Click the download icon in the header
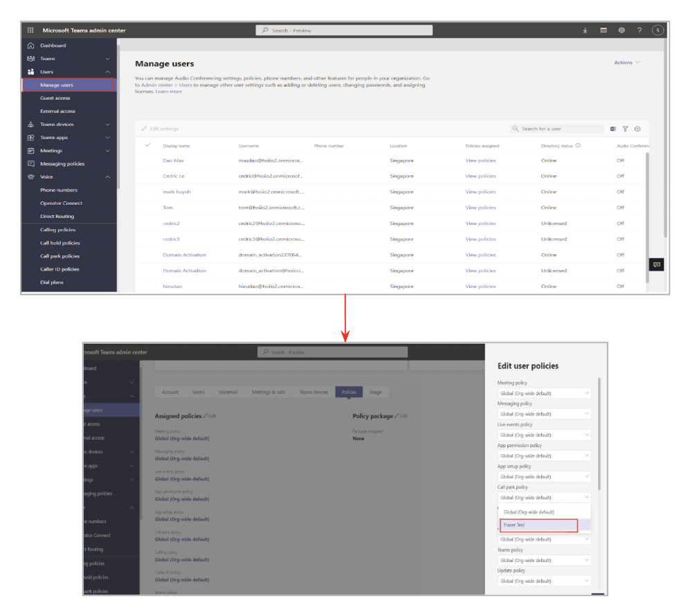Screen dimensions: 688x616 585,30
